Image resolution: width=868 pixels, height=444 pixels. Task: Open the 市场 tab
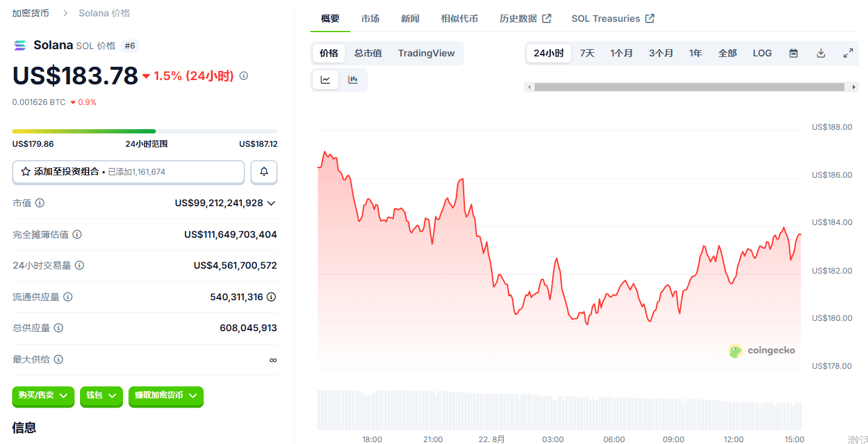click(370, 18)
